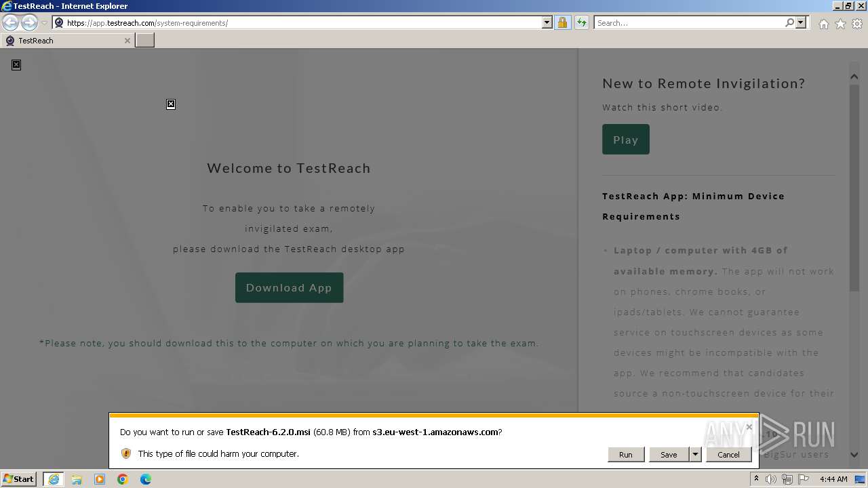Launch Chrome from the taskbar
This screenshot has height=488, width=868.
point(123,479)
